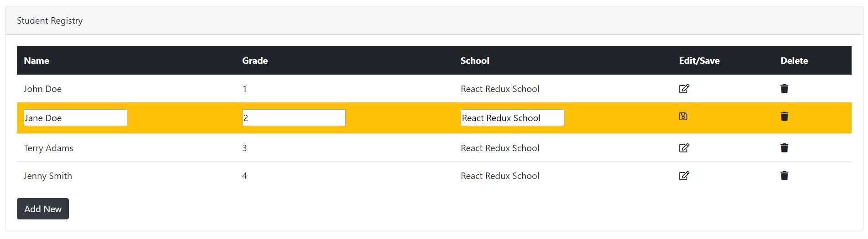Delete the Jane Doe row
The width and height of the screenshot is (868, 239).
(x=784, y=117)
